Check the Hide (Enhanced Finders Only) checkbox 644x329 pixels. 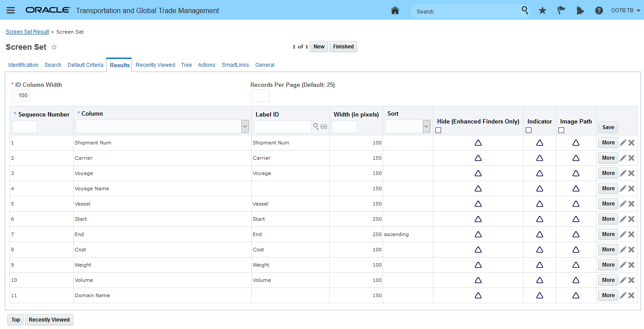438,130
